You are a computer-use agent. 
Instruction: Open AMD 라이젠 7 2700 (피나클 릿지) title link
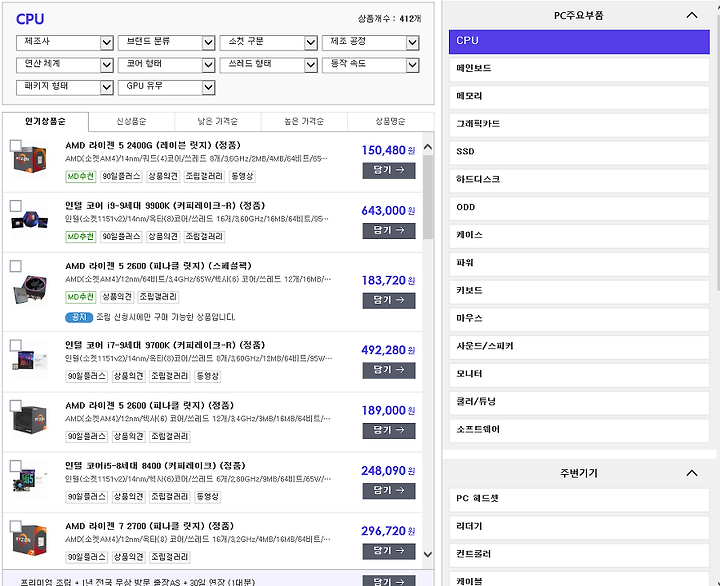(x=149, y=526)
